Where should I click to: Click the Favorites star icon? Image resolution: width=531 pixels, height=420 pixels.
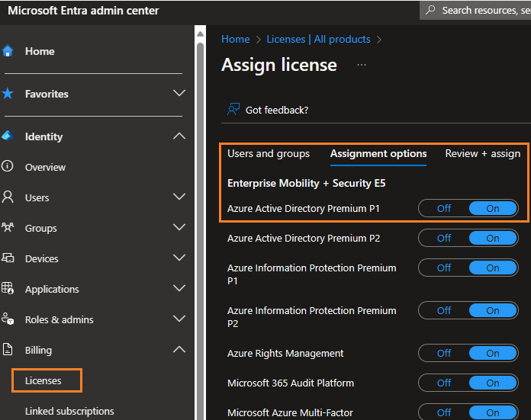click(8, 94)
